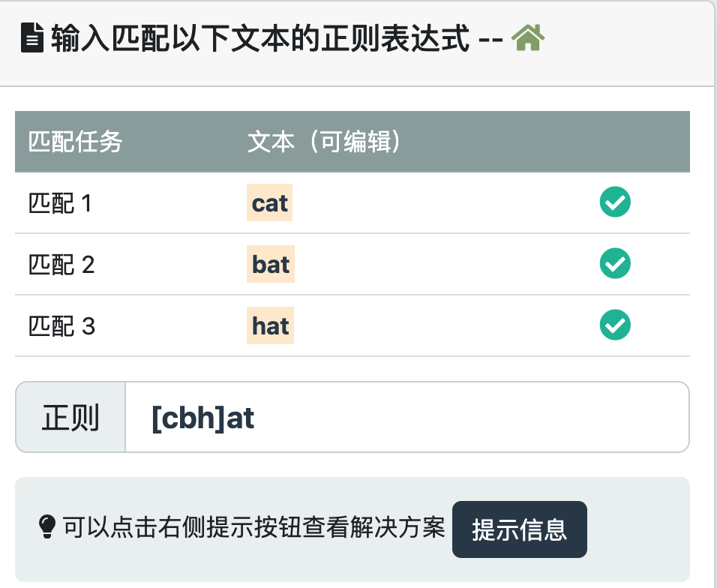Click the green checkmark for 匹配 3
The image size is (717, 588).
click(615, 325)
